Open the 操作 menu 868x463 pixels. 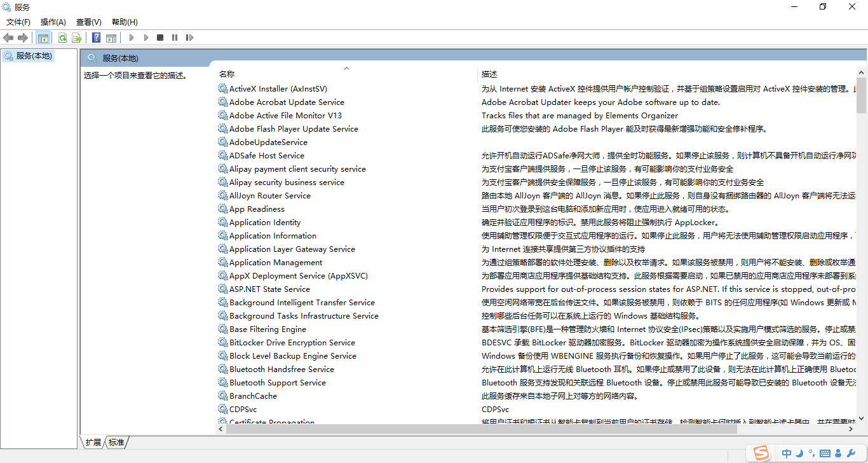[53, 22]
